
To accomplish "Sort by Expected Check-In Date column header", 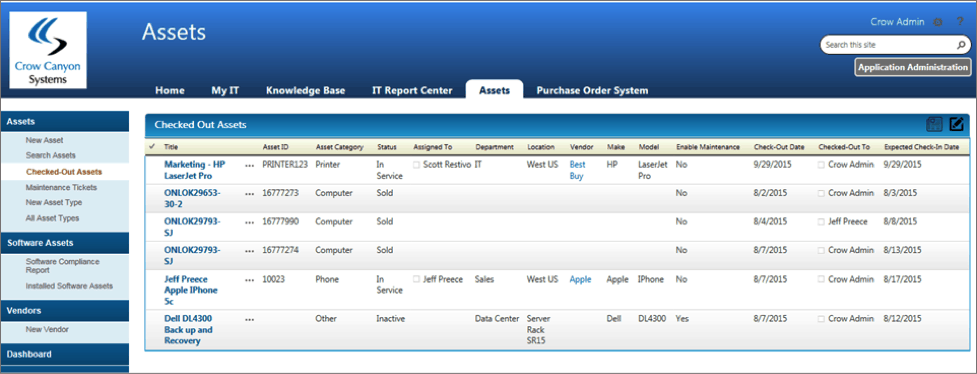I will pyautogui.click(x=922, y=147).
